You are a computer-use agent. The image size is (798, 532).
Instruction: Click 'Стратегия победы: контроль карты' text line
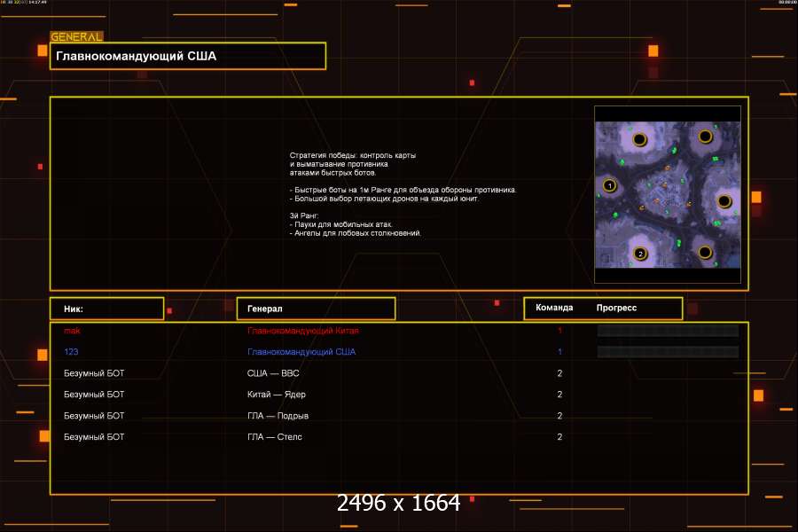[353, 155]
